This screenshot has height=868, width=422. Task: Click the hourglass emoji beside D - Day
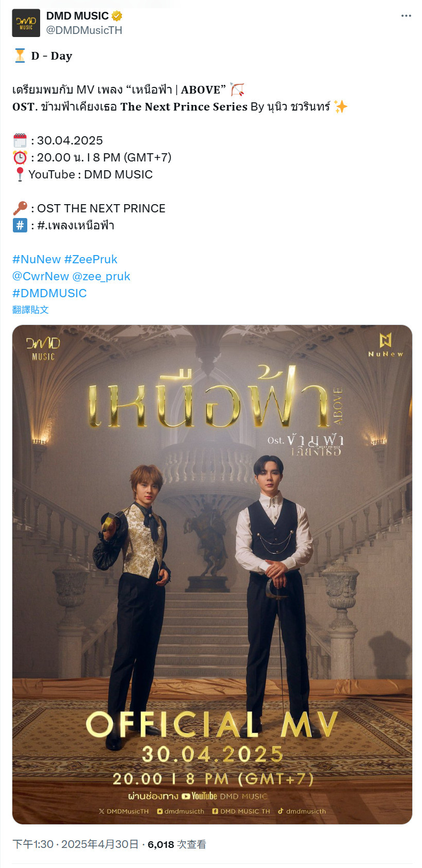point(20,56)
